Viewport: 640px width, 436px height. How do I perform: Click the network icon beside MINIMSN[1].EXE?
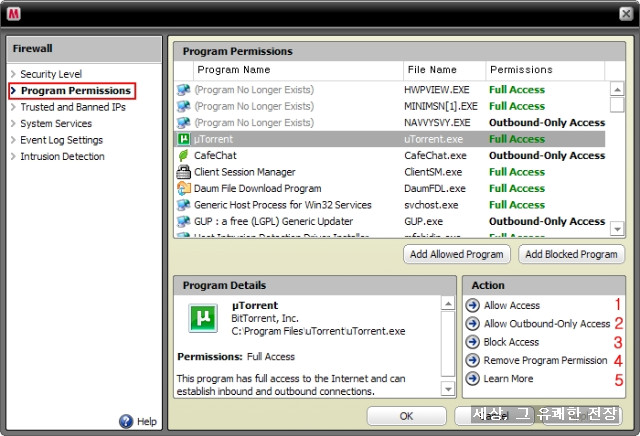tap(183, 106)
